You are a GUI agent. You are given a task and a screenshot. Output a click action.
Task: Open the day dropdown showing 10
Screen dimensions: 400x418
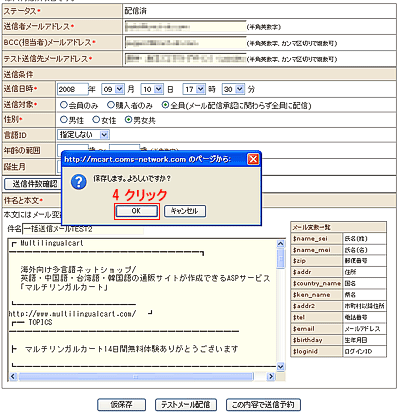(152, 89)
